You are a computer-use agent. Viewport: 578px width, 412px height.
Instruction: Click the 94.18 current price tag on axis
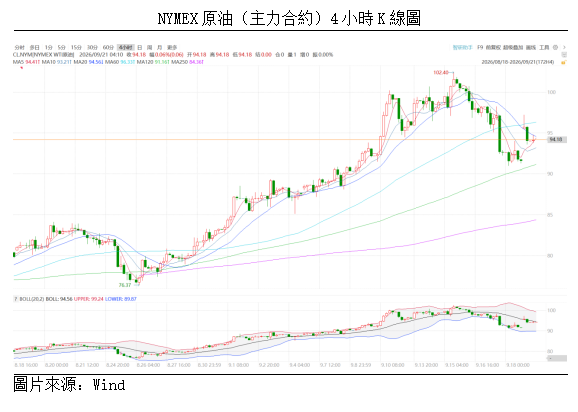pos(556,140)
